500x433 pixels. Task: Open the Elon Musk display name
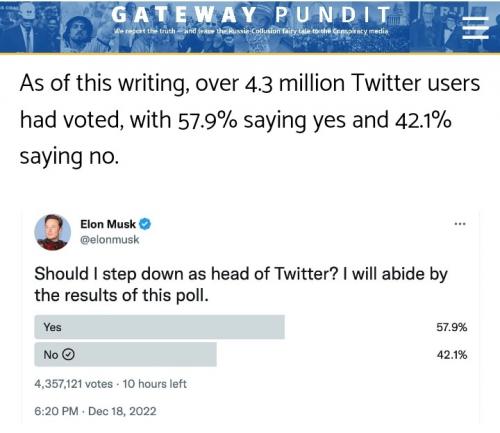point(108,224)
